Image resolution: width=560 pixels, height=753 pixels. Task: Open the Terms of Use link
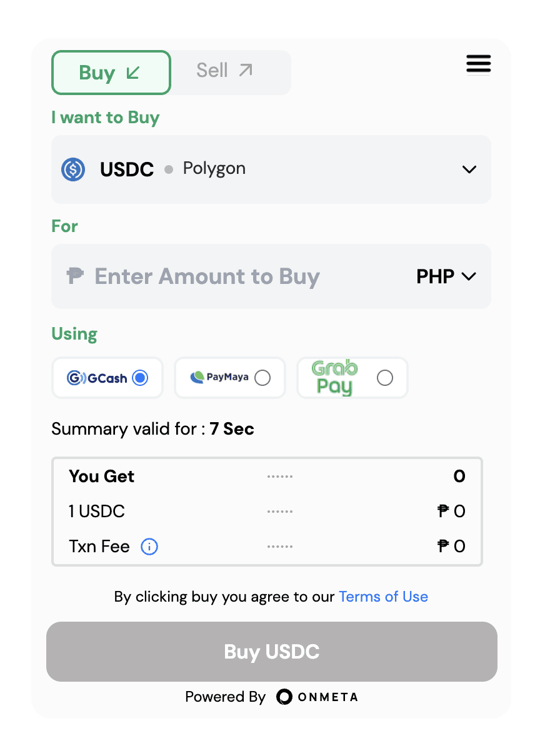pos(383,597)
